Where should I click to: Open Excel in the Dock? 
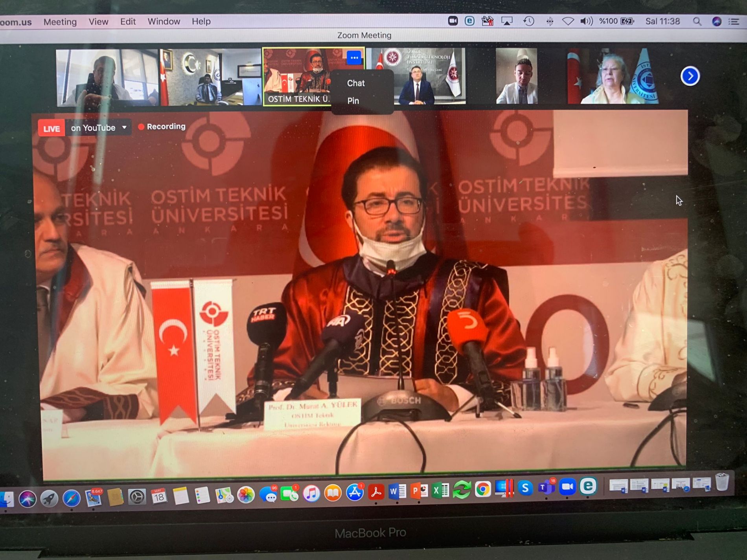pyautogui.click(x=440, y=490)
